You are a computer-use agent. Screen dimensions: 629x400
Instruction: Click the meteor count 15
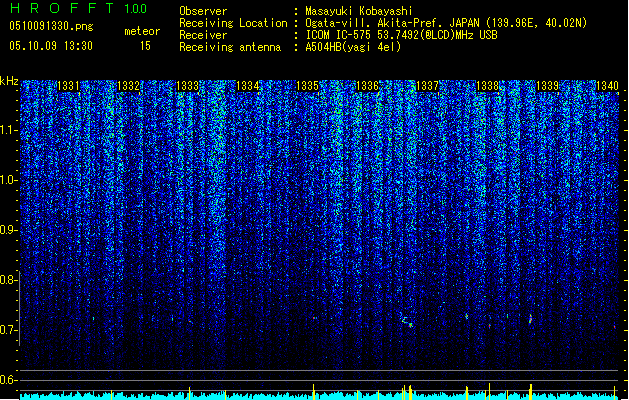coord(145,46)
